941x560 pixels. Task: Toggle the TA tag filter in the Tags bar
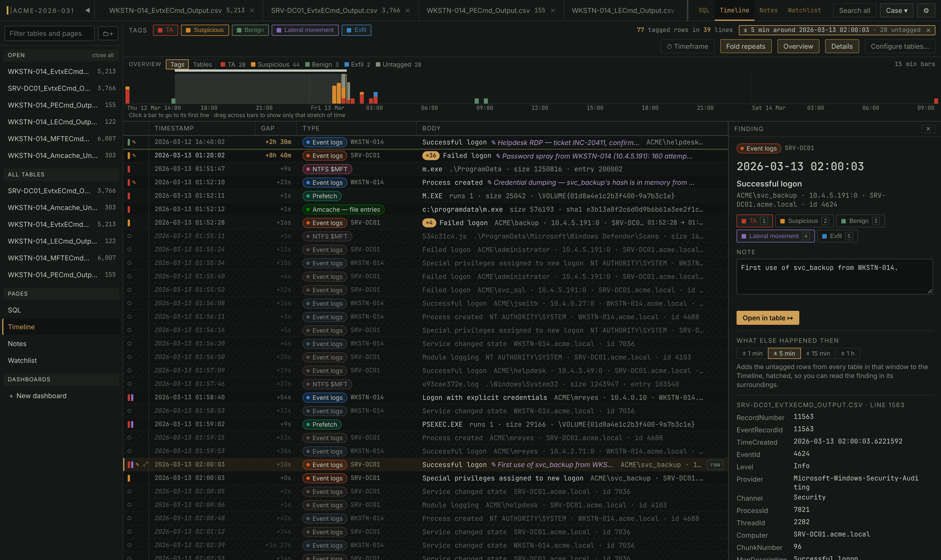[x=165, y=30]
